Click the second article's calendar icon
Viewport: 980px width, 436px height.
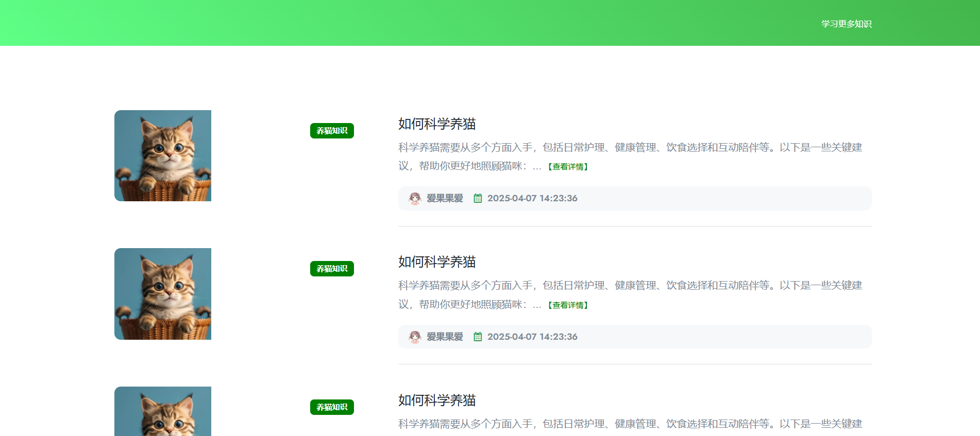coord(478,337)
